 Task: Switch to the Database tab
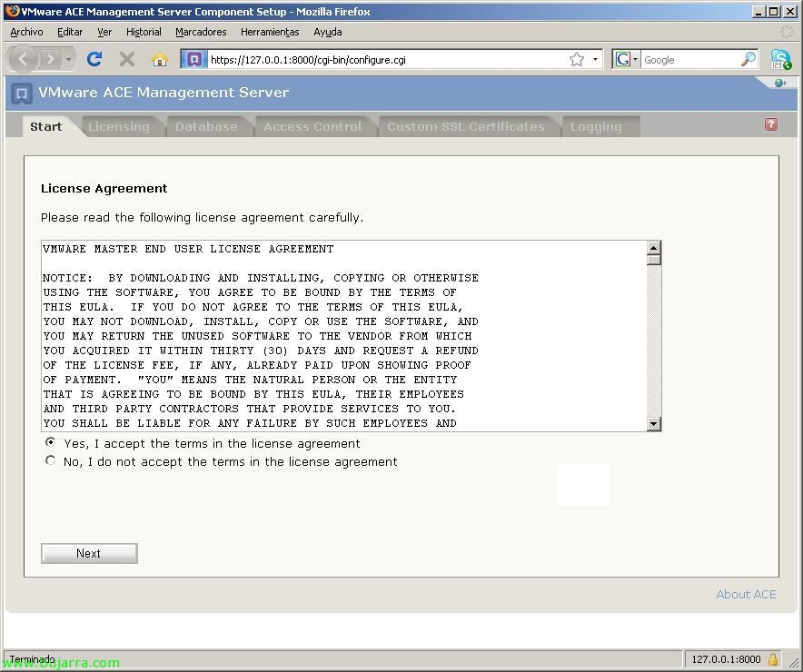[206, 126]
